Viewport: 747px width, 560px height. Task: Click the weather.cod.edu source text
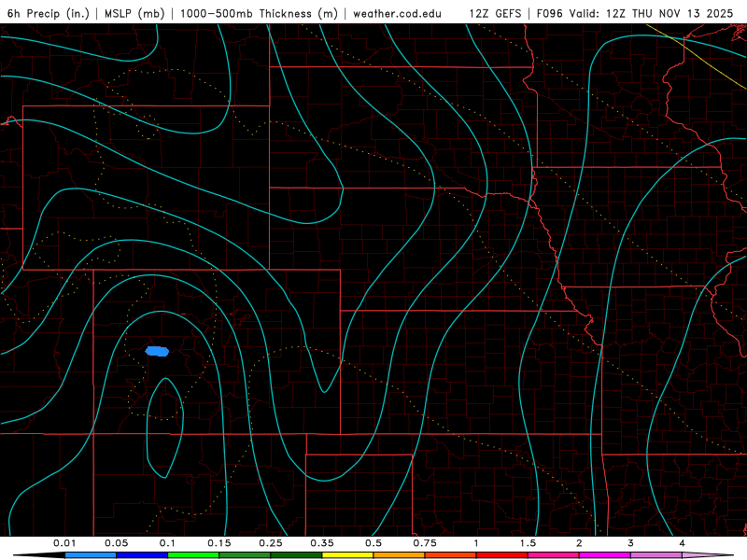pos(397,13)
